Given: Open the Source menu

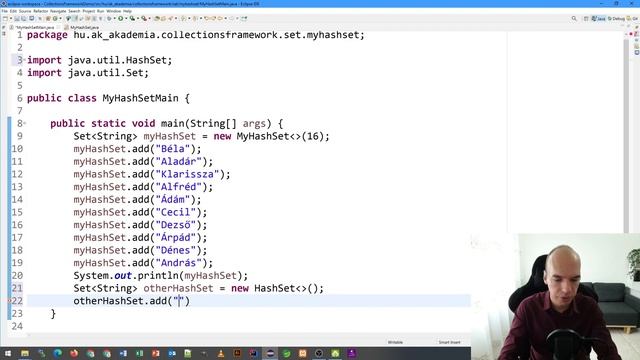Looking at the screenshot, I should click(x=25, y=11).
